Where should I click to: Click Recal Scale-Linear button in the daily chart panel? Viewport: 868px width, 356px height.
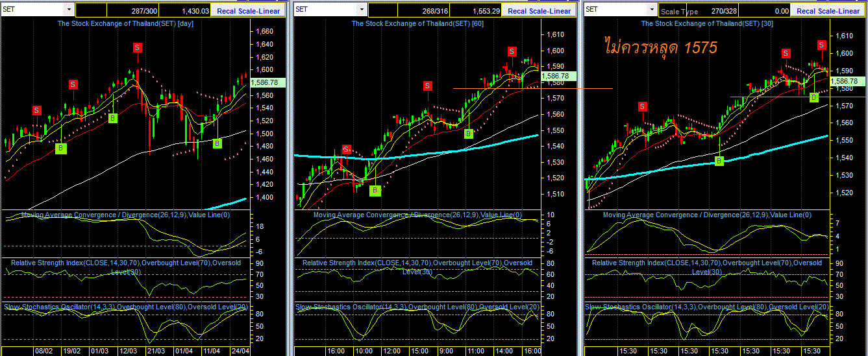(249, 10)
